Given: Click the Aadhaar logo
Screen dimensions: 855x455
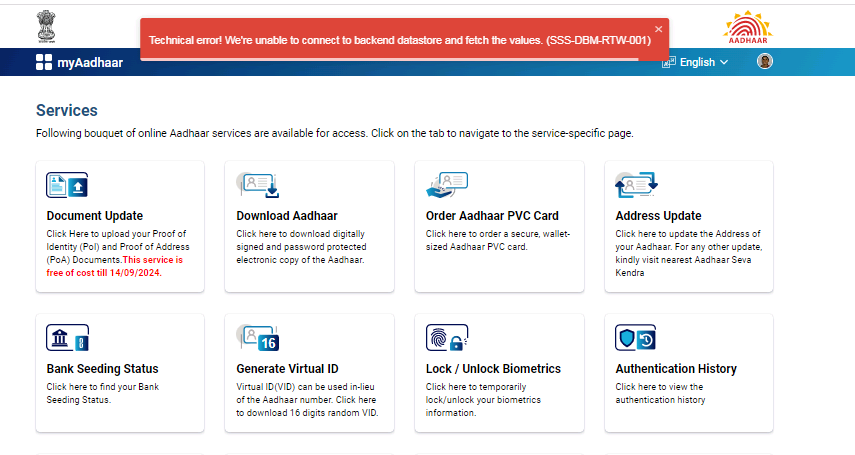Looking at the screenshot, I should tap(748, 27).
